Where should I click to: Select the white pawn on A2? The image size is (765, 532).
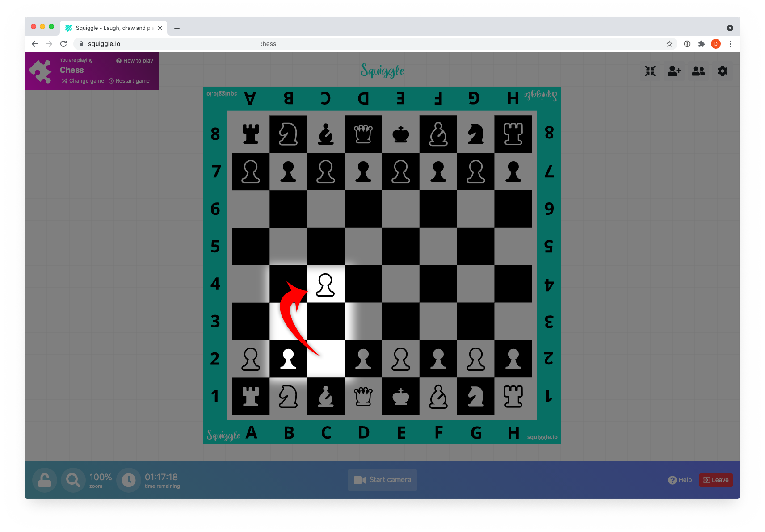pyautogui.click(x=251, y=359)
